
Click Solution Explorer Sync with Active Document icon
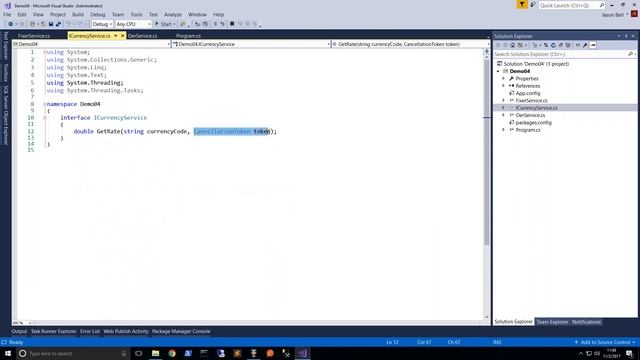click(x=546, y=45)
